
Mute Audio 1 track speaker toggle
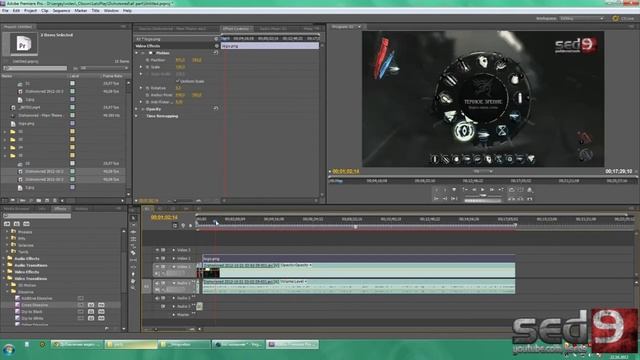(x=157, y=283)
